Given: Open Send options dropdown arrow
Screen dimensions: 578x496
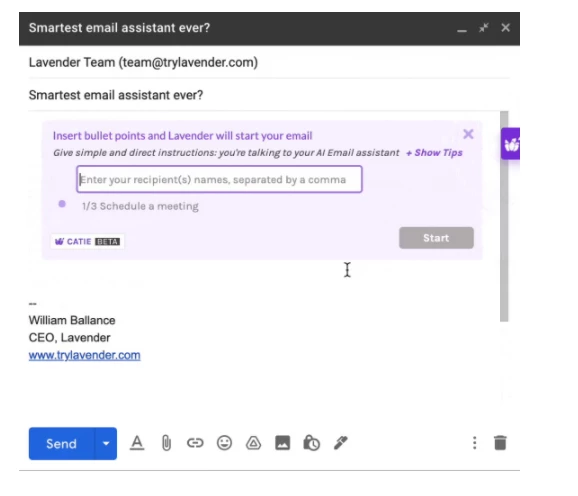Looking at the screenshot, I should pos(106,443).
